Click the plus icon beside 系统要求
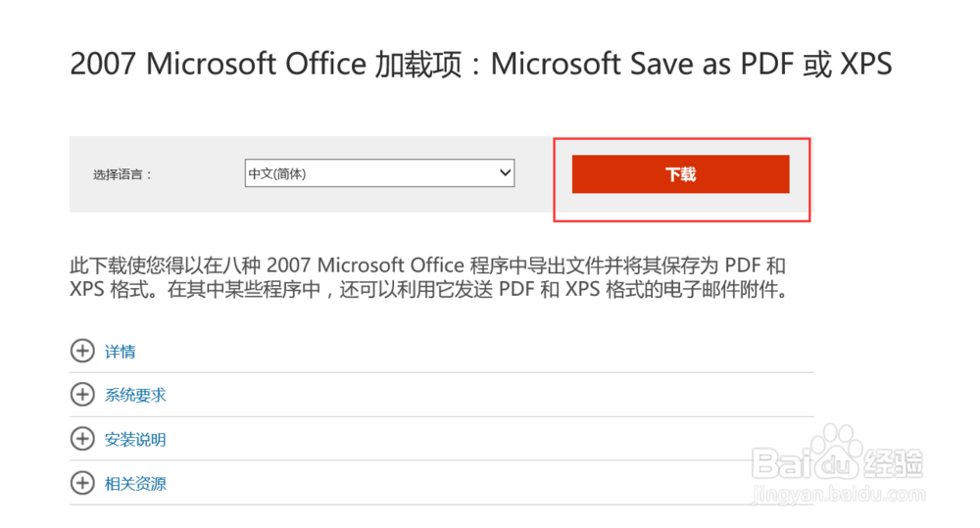 coord(82,395)
